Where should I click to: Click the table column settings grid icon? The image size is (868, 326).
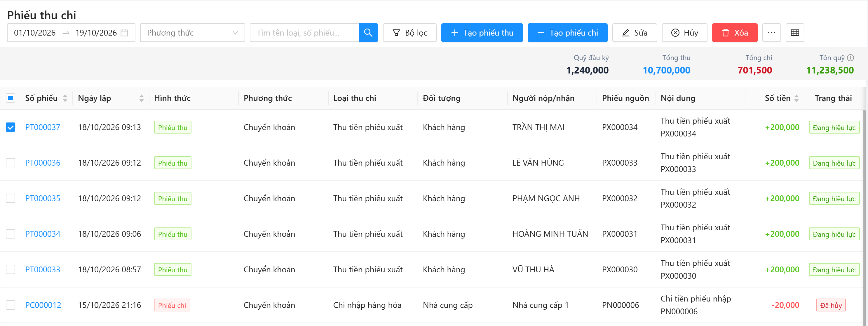tap(794, 33)
